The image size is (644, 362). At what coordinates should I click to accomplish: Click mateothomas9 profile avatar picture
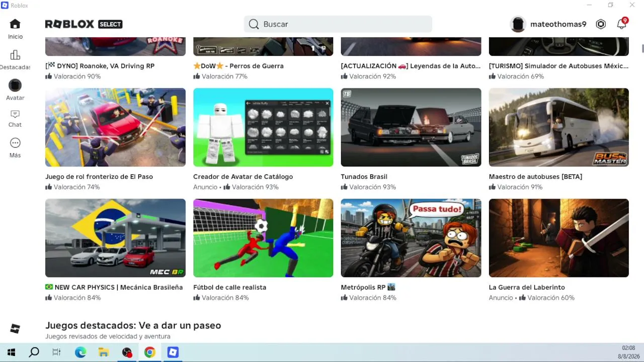518,24
